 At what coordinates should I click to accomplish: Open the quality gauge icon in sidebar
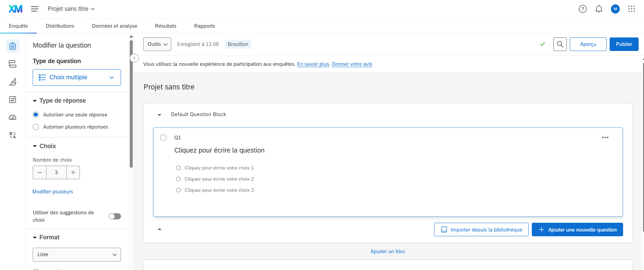[x=13, y=117]
